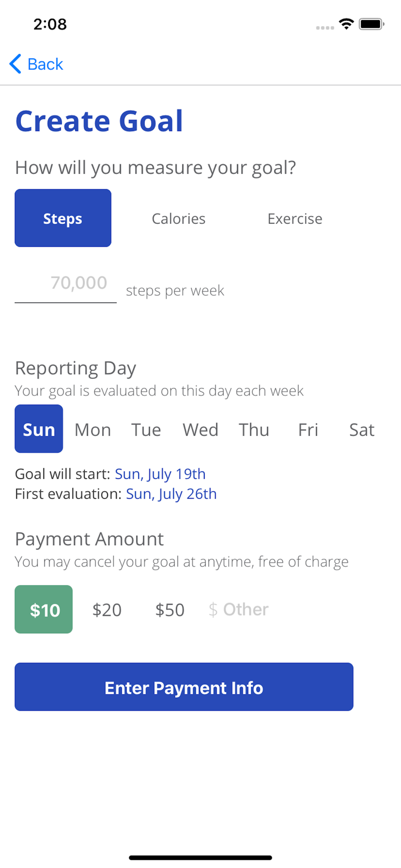Select Thu as reporting day

pos(254,430)
